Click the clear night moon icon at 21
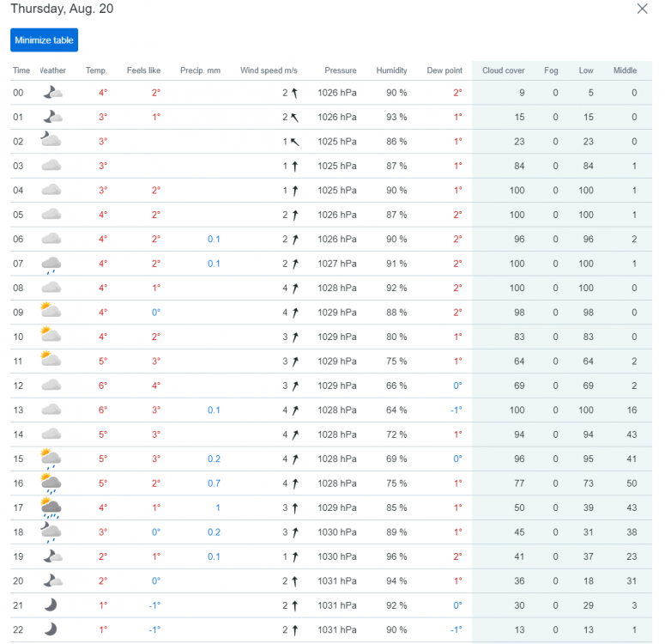665x644 pixels. pos(51,605)
